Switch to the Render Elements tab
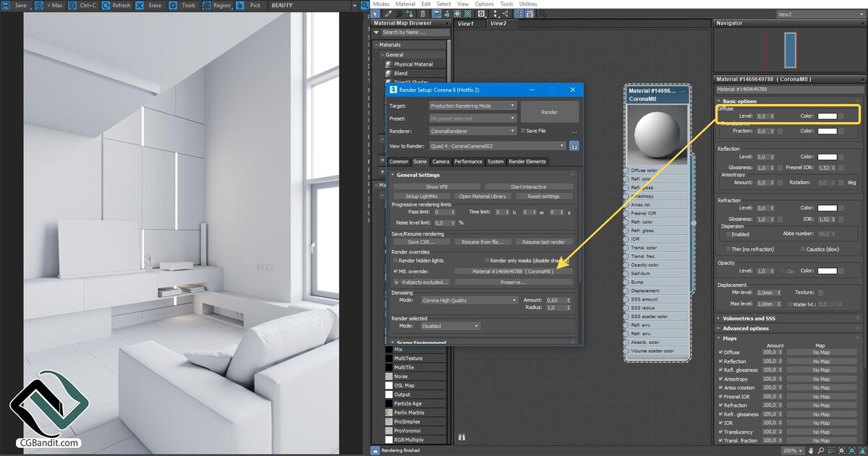 click(x=527, y=162)
